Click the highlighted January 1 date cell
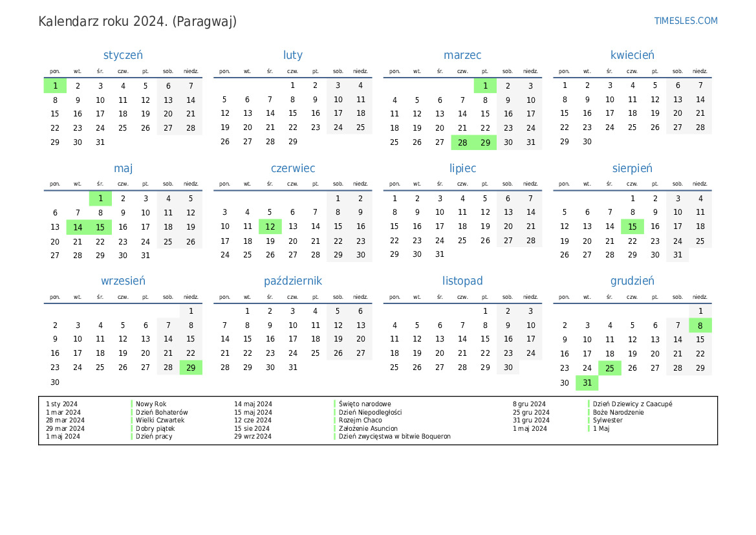756x535 pixels. coord(55,85)
